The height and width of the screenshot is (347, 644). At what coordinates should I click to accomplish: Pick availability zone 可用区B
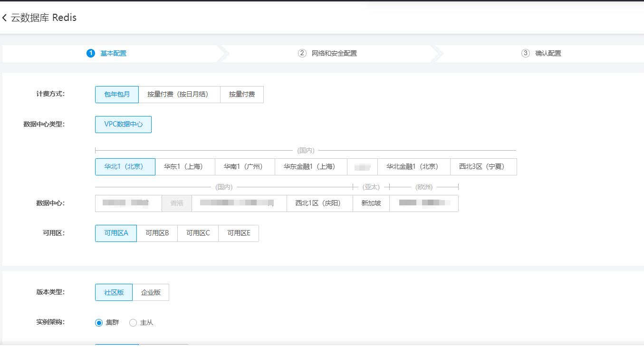tap(157, 233)
